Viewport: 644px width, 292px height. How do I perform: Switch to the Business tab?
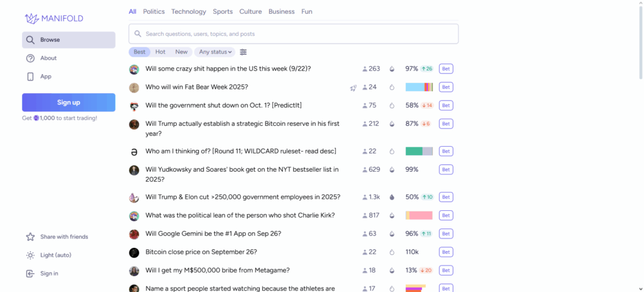[281, 11]
